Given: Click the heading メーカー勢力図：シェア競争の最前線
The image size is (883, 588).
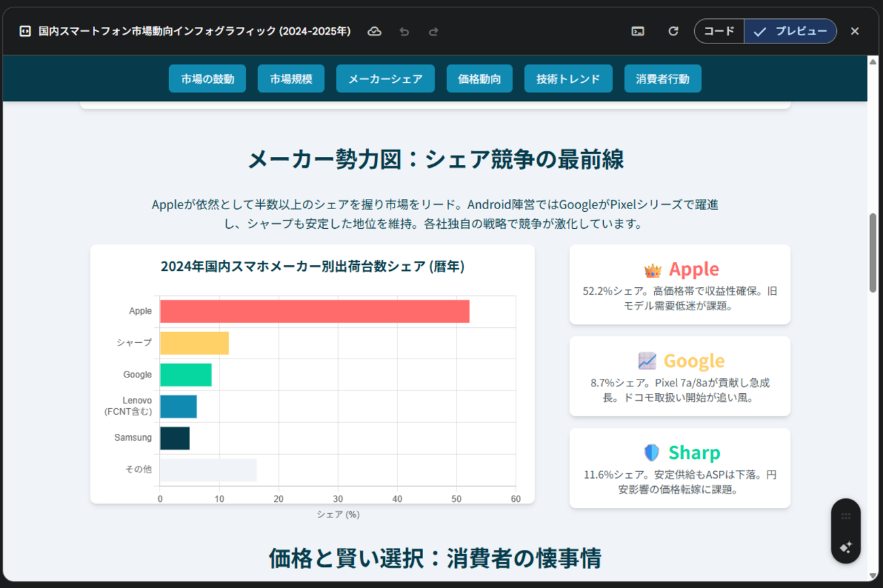Looking at the screenshot, I should coord(435,160).
